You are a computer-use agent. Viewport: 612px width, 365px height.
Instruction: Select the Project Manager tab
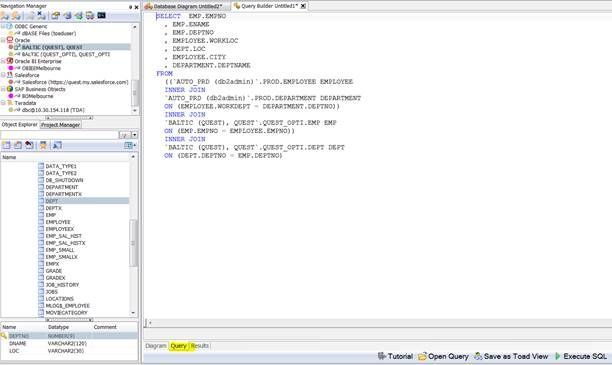click(60, 125)
